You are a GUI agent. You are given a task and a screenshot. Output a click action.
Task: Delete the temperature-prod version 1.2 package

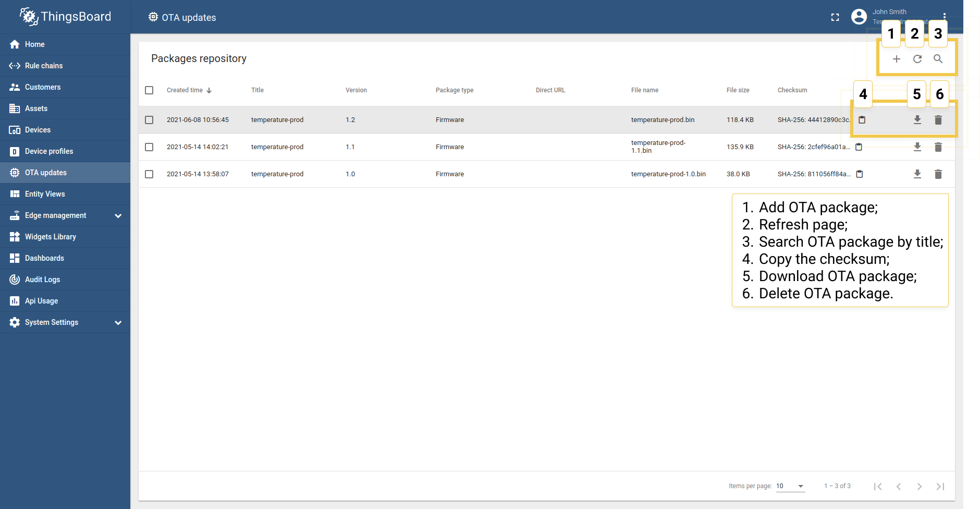tap(938, 120)
